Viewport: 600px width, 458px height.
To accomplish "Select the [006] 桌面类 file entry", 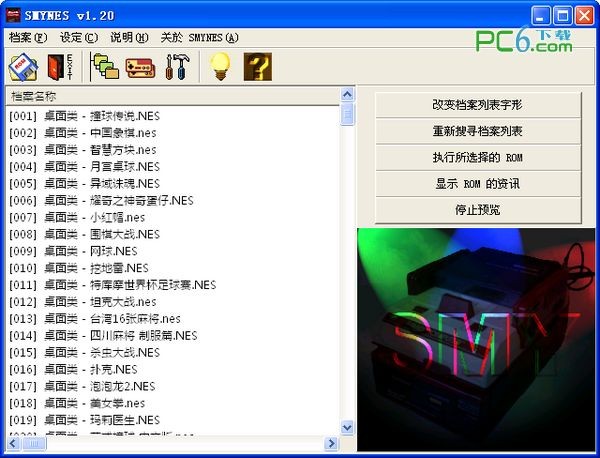I will [101, 200].
